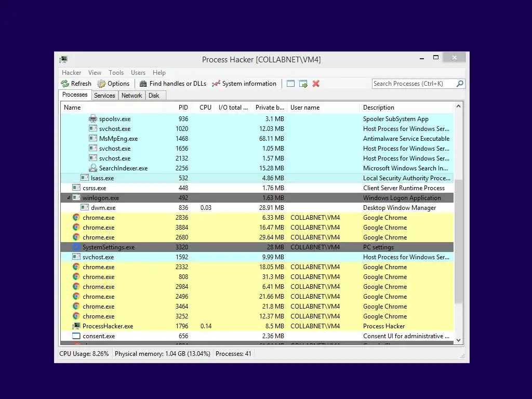532x399 pixels.
Task: Select the Processes tab
Action: (75, 95)
